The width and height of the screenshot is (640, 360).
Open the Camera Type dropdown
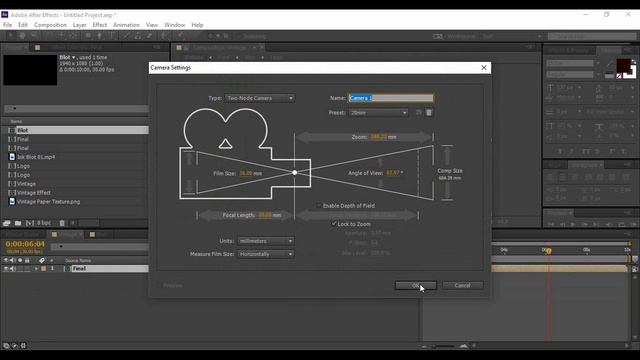tap(259, 98)
